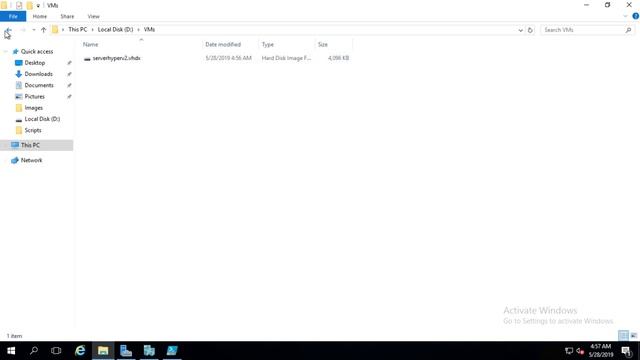Image resolution: width=640 pixels, height=360 pixels.
Task: Click the pin icon beside Downloads
Action: tap(69, 74)
